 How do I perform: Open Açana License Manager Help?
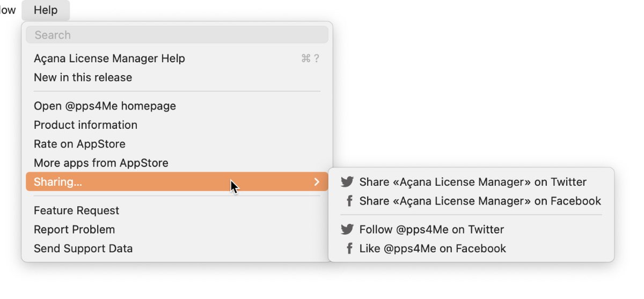click(x=177, y=59)
